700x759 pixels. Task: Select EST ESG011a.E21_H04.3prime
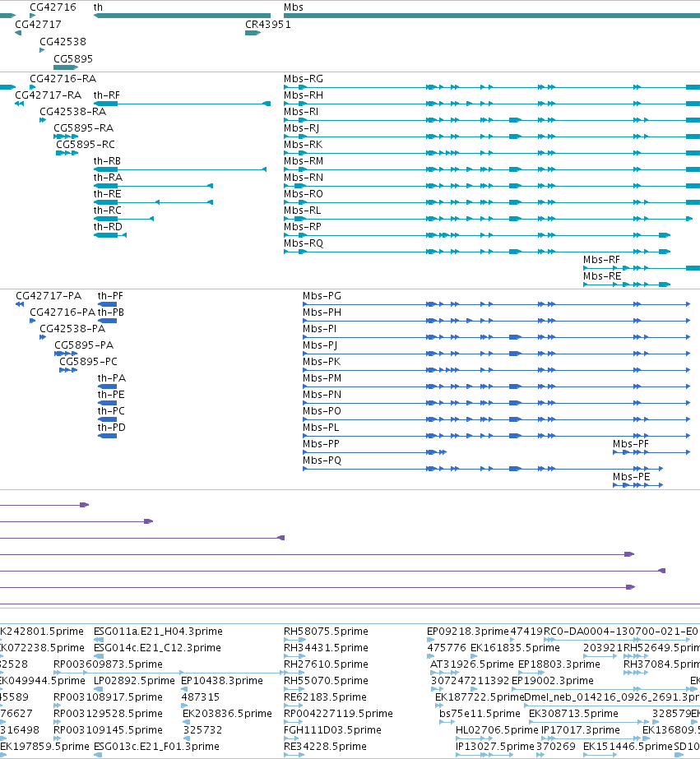158,632
